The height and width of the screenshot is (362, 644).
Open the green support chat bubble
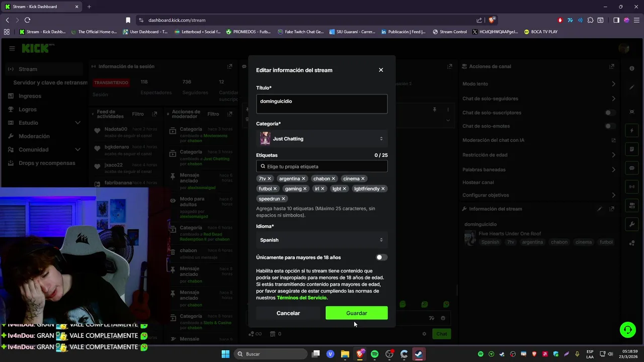click(628, 330)
